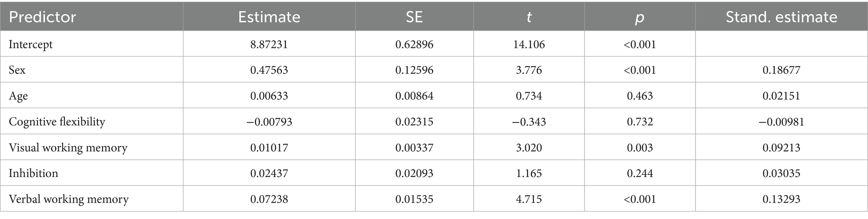Select the Cognitive flexibility row label
Screen dimensions: 868x219
[57, 122]
